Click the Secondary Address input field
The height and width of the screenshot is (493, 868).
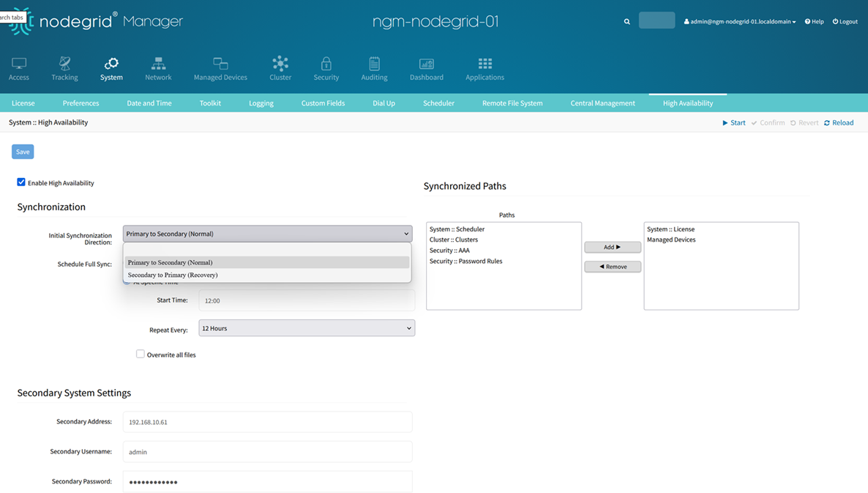pos(267,422)
